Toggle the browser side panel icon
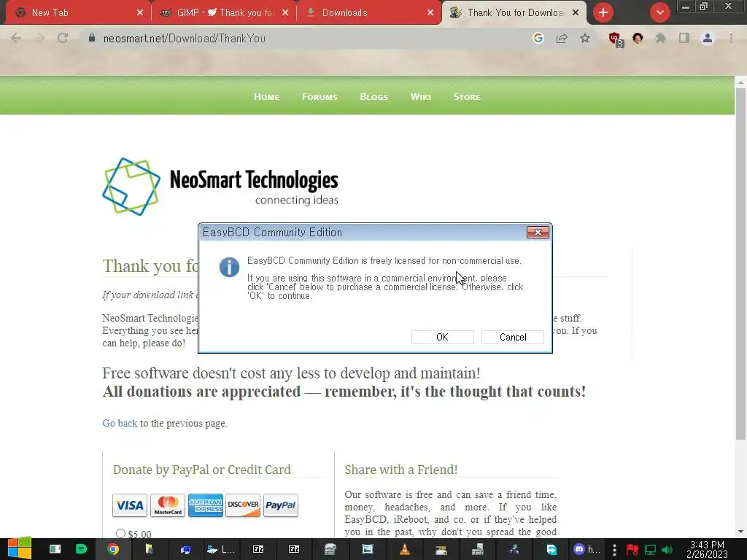 pos(684,38)
